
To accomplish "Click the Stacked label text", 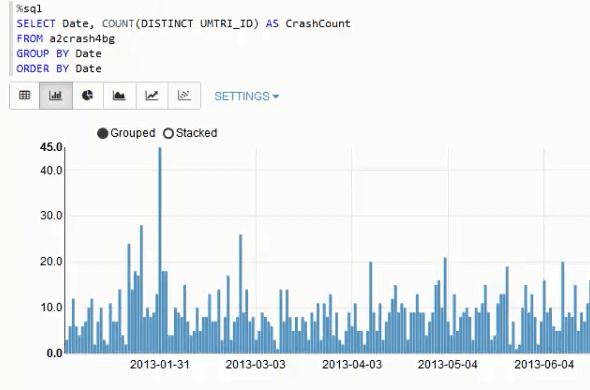I will coord(196,133).
